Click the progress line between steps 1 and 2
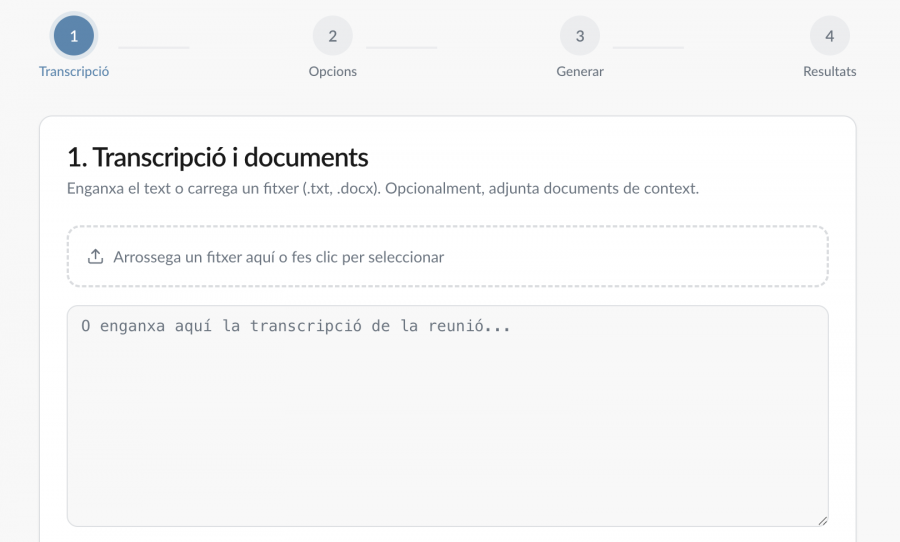This screenshot has height=542, width=900. 153,47
